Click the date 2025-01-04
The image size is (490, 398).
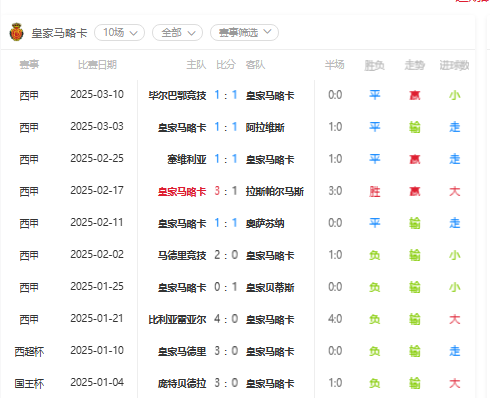[97, 383]
